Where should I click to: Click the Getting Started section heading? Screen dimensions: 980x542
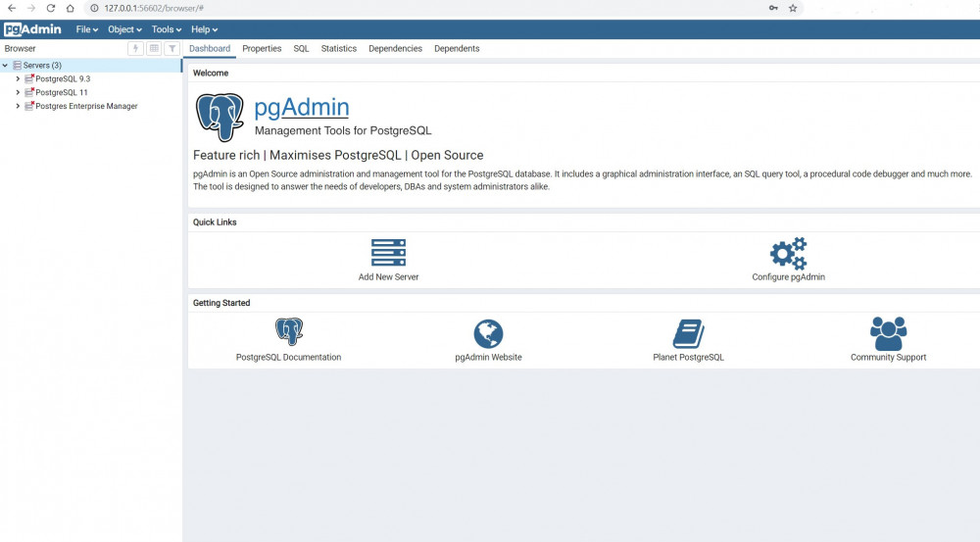221,303
